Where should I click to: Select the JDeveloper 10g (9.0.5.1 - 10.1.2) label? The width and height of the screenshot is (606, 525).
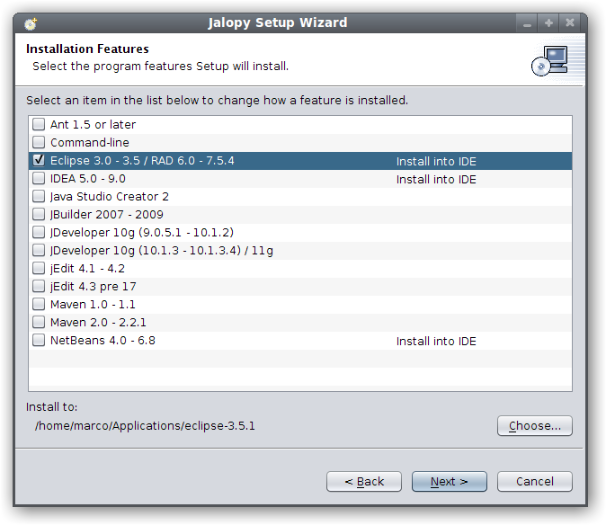[142, 232]
